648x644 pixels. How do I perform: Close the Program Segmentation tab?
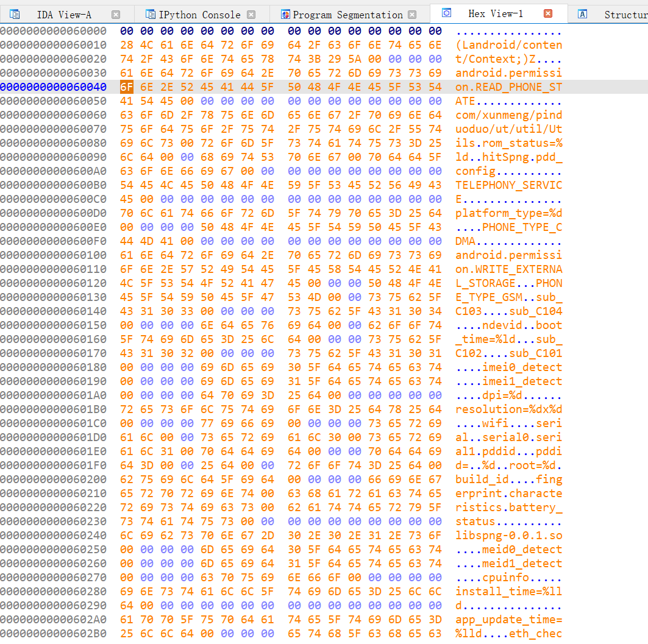(412, 15)
